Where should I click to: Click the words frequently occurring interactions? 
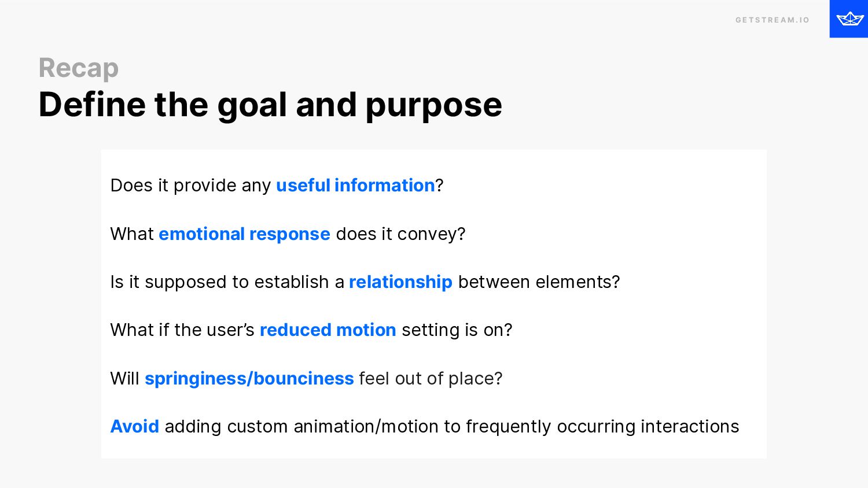(602, 427)
